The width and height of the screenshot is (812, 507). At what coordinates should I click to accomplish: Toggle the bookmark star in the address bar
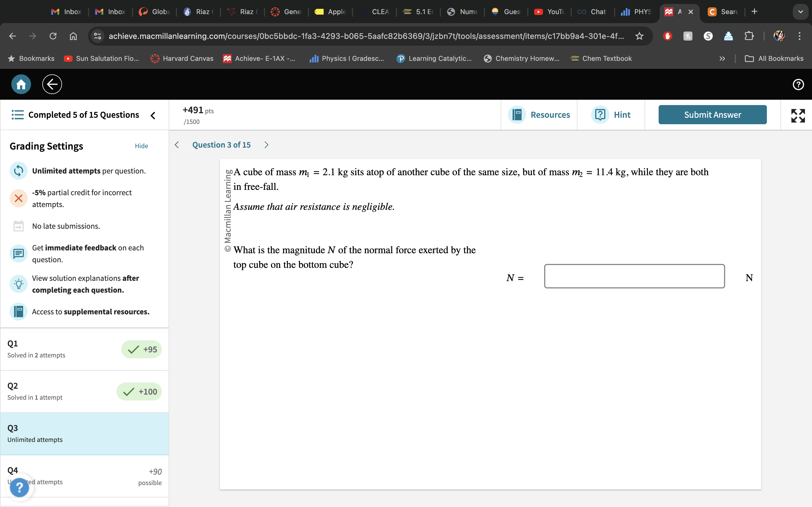[639, 36]
